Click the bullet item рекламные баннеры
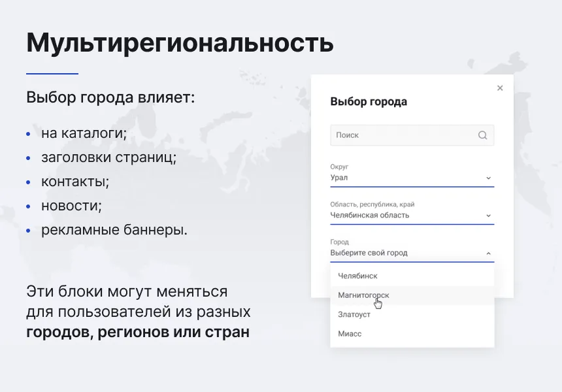This screenshot has height=392, width=562. point(114,229)
